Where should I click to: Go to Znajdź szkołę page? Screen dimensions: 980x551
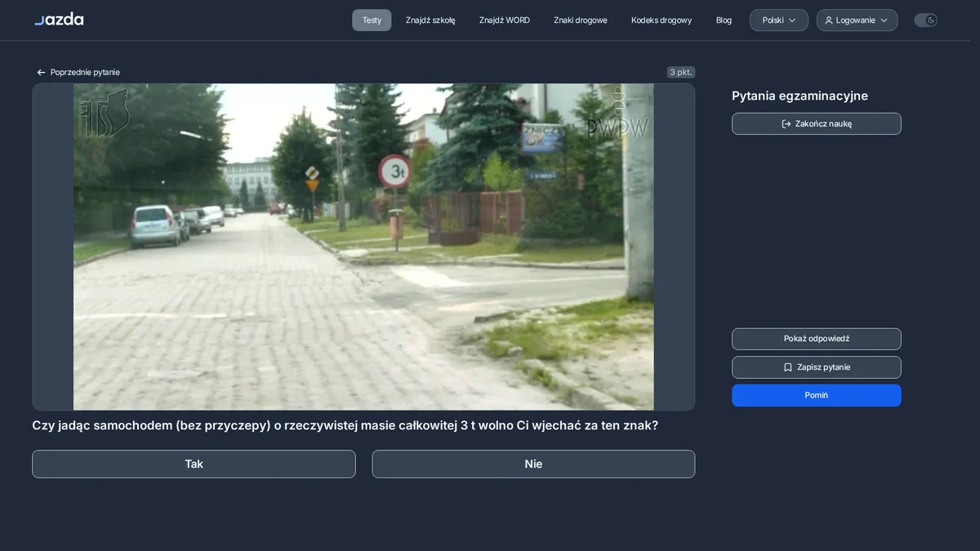click(x=430, y=20)
